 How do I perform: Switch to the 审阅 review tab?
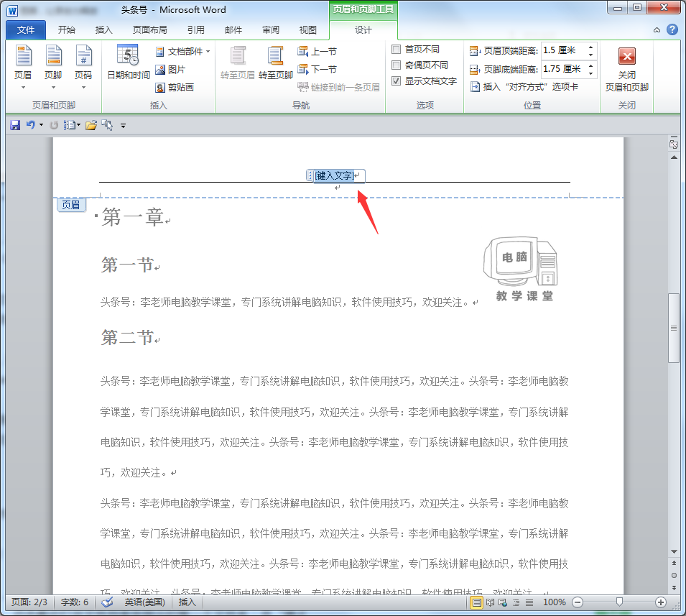271,29
